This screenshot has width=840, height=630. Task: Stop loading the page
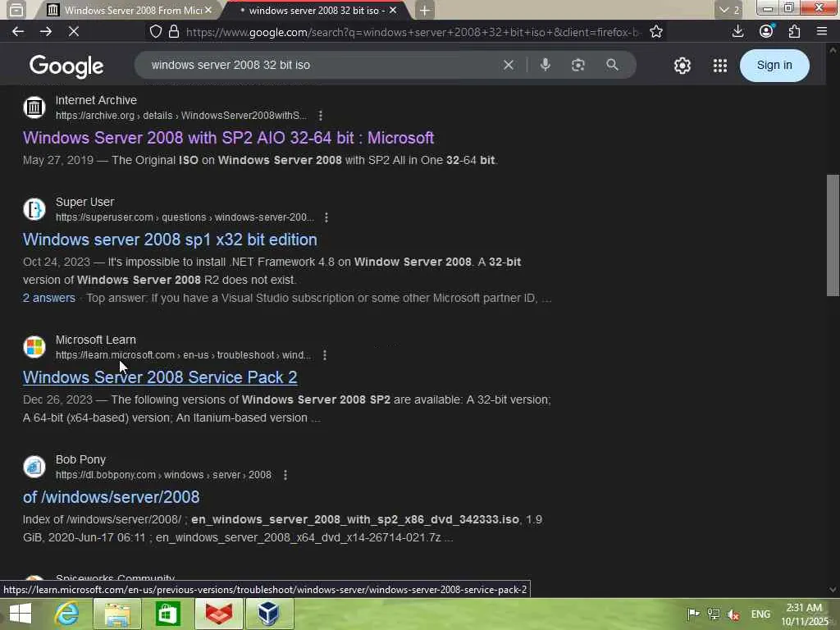click(x=73, y=32)
